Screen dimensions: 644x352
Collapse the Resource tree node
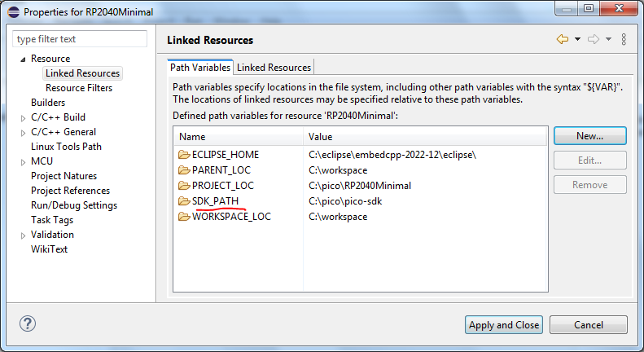point(23,59)
